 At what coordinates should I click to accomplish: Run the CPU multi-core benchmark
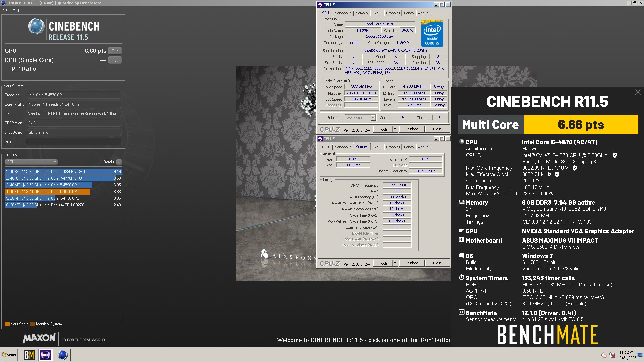115,51
